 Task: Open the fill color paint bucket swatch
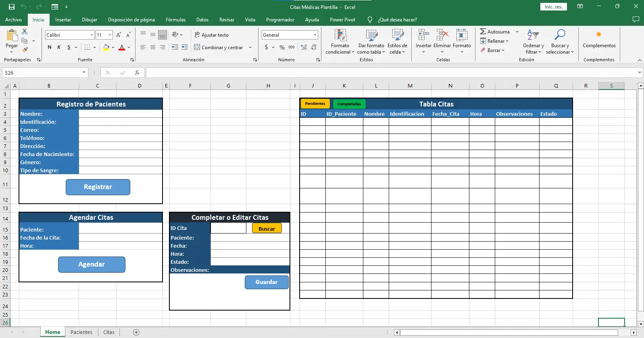click(x=106, y=47)
